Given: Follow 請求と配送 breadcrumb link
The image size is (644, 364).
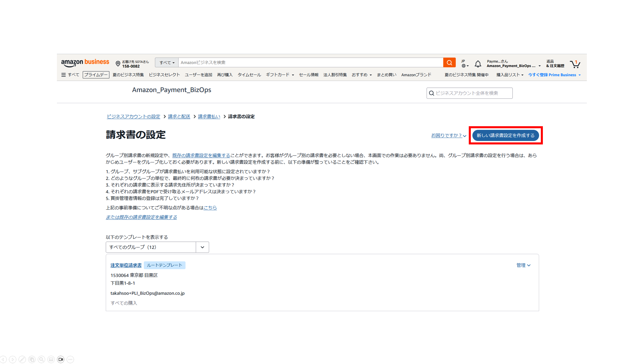Looking at the screenshot, I should (179, 116).
